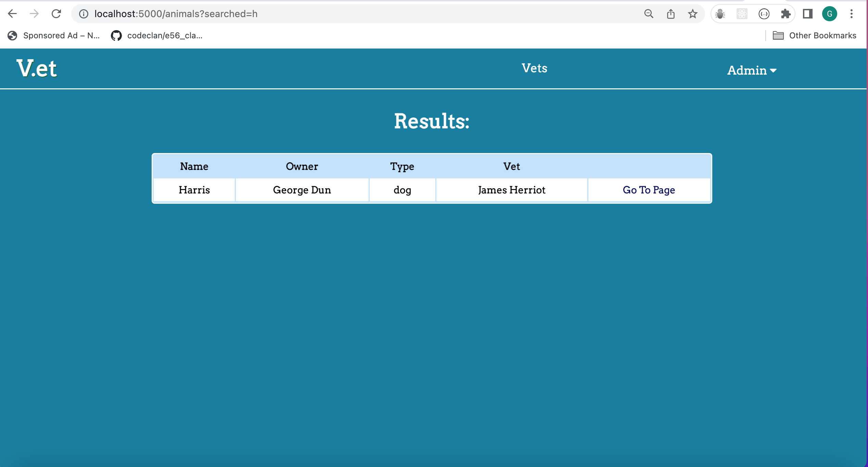This screenshot has height=467, width=868.
Task: Share this page via the share icon
Action: tap(671, 14)
